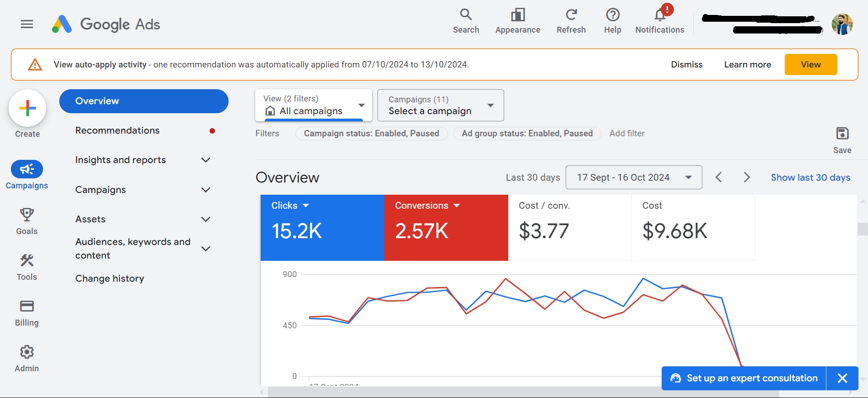Go to next date range
Screen dimensions: 868x398
point(747,177)
